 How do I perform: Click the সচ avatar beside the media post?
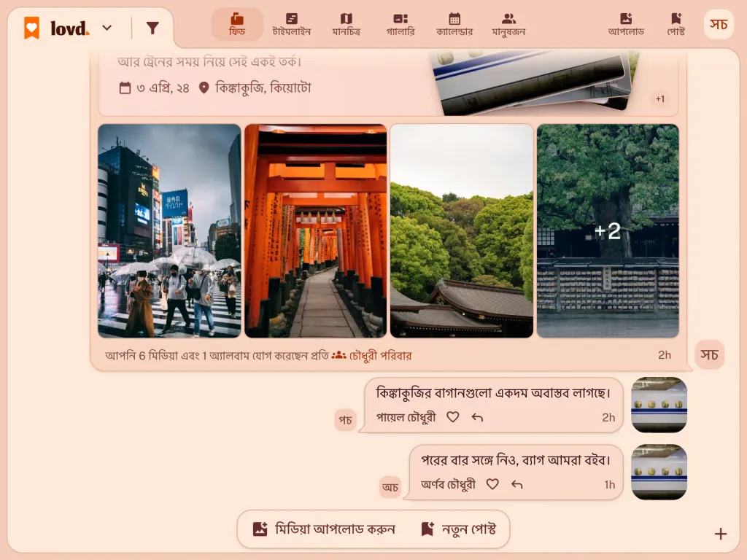coord(709,355)
